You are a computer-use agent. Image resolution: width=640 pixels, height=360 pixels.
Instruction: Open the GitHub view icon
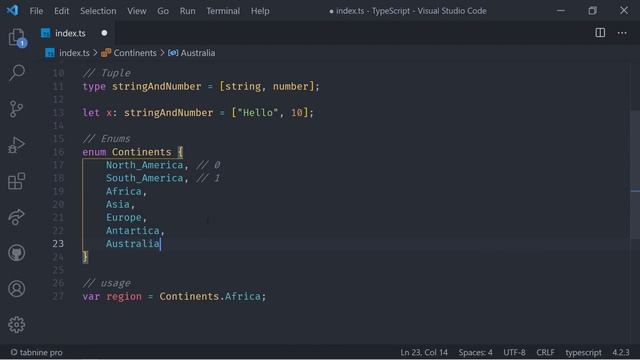point(17,253)
